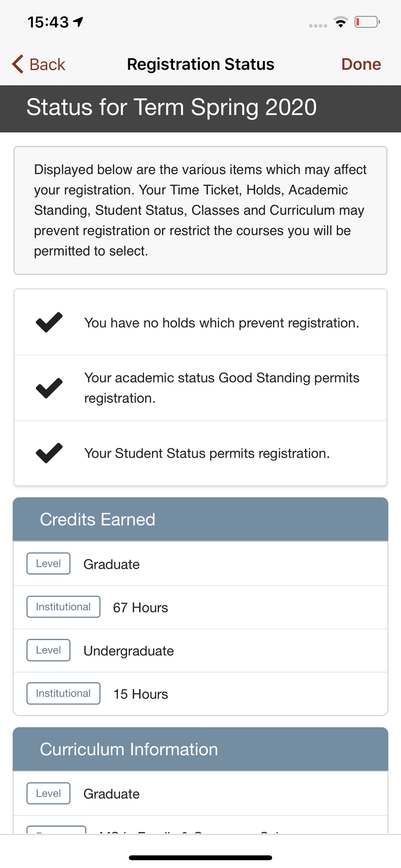Tap the Wi-Fi status icon
Screen dimensions: 401x868
coord(341,22)
